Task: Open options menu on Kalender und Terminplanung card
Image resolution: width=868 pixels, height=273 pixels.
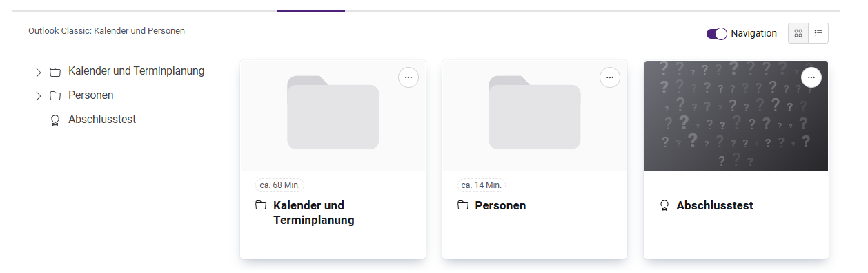Action: tap(408, 77)
